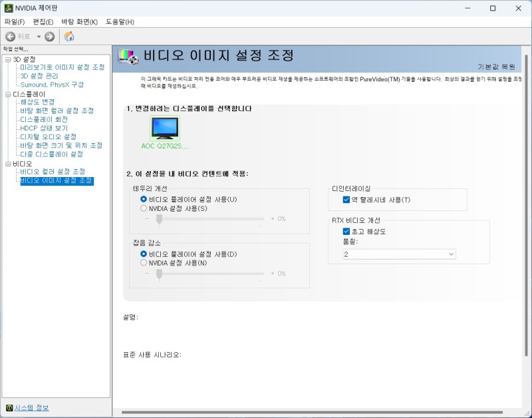
Task: Open 3D 설정 관리 page
Action: pyautogui.click(x=39, y=76)
